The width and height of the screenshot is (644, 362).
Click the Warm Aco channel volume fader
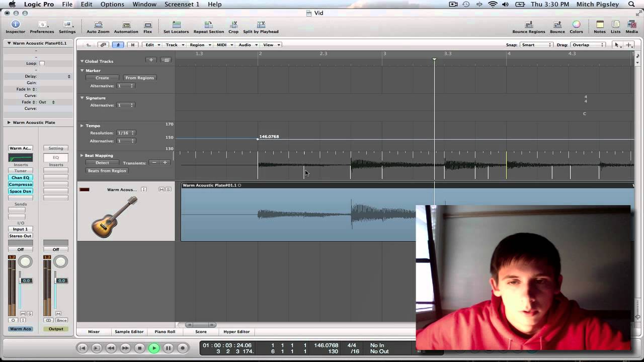click(27, 281)
